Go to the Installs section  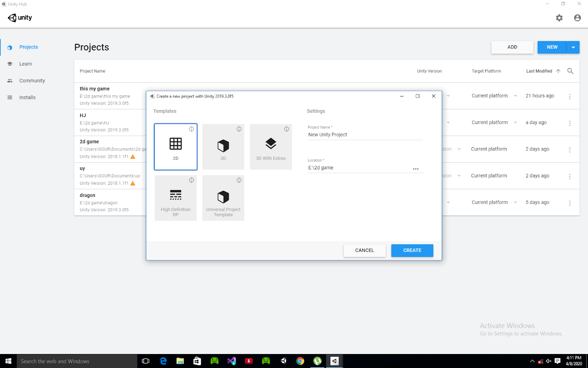(28, 98)
